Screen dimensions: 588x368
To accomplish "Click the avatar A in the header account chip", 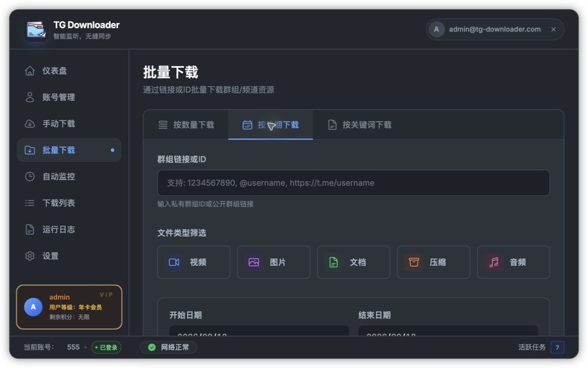I will pos(436,29).
